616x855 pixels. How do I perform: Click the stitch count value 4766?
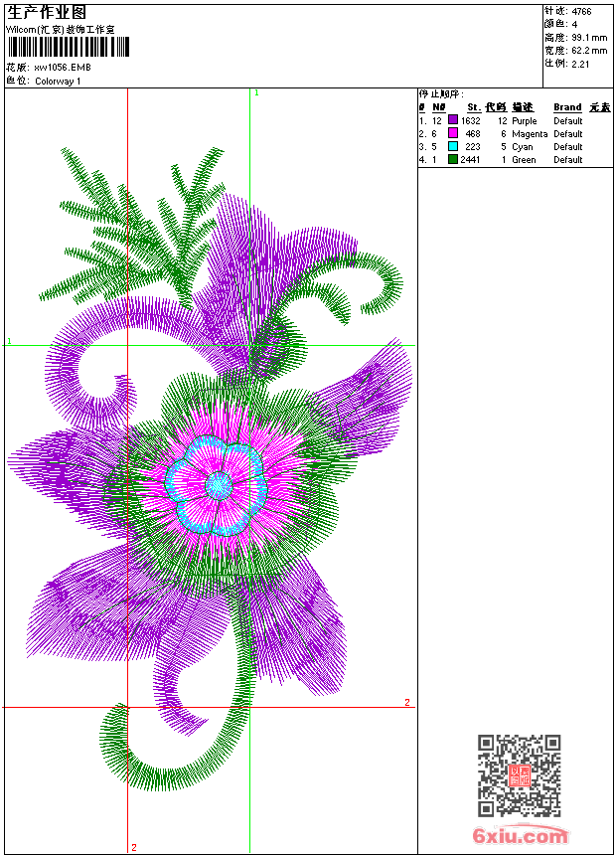tap(581, 12)
